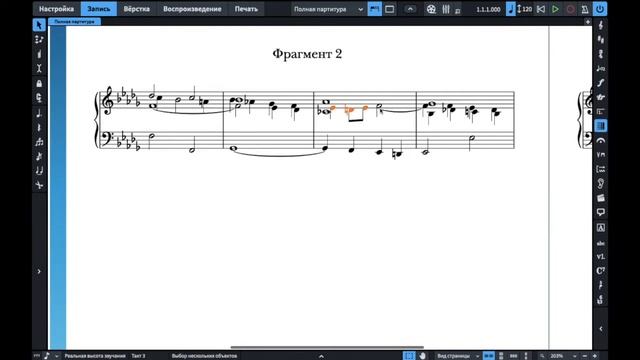
Task: Click the Реальная высота звучания status text
Action: pos(95,356)
